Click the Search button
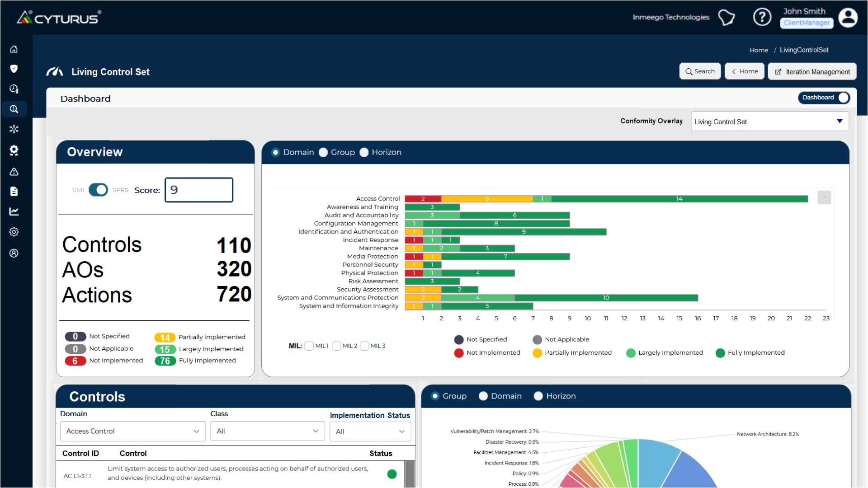The height and width of the screenshot is (488, 868). [700, 71]
